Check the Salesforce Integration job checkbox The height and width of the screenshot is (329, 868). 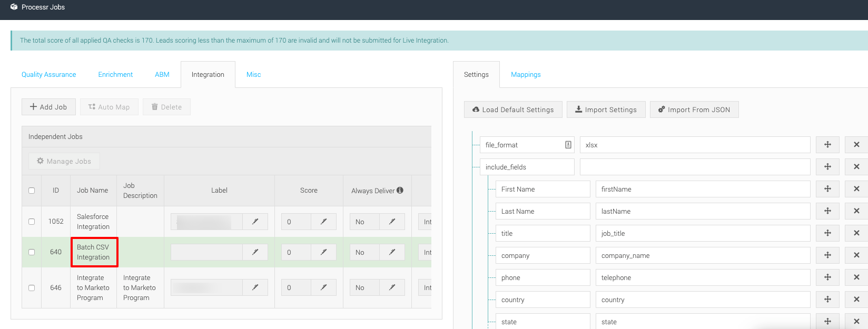[x=32, y=222]
